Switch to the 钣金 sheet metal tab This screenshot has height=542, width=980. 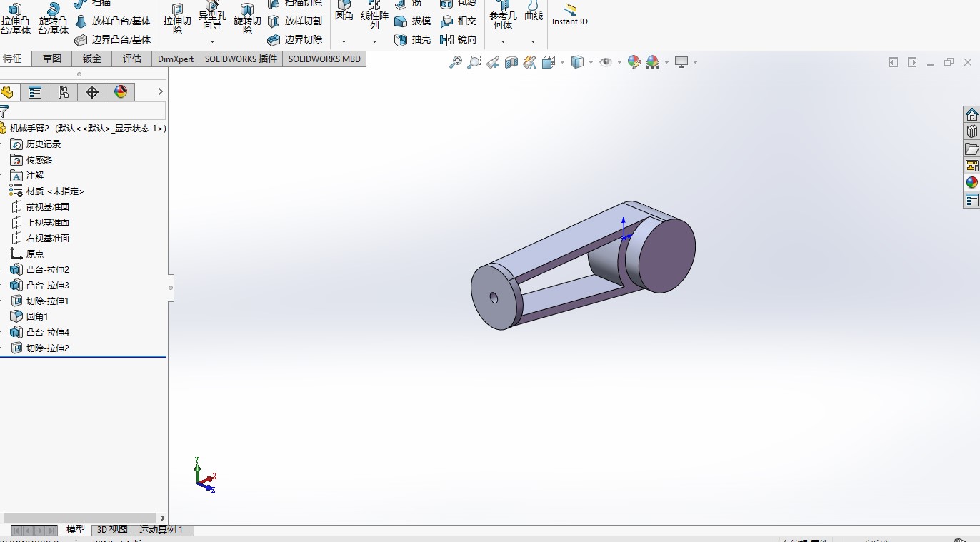click(x=91, y=59)
